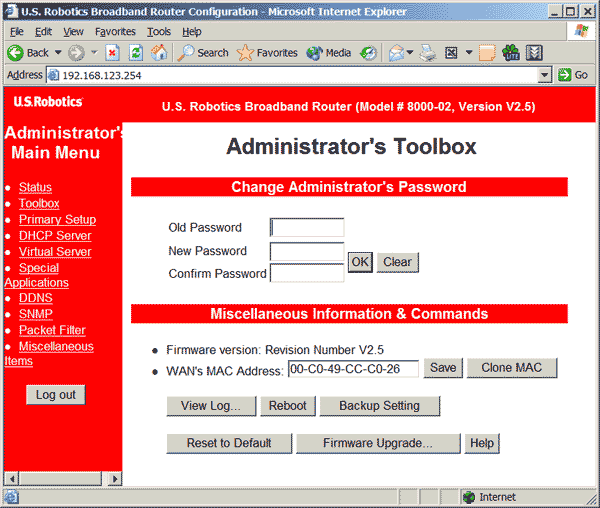Viewport: 600px width, 508px height.
Task: Click the Print icon in toolbar
Action: point(428,53)
